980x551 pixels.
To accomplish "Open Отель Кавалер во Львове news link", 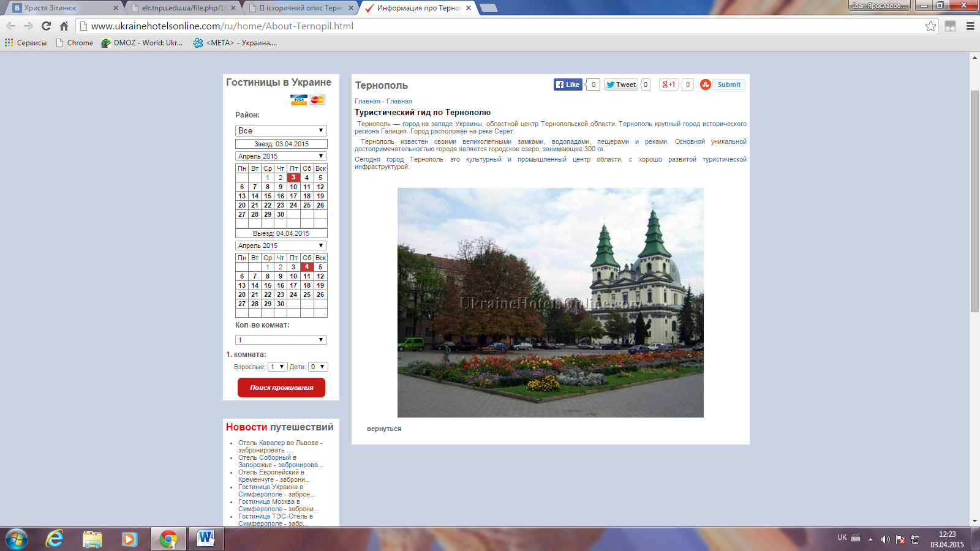I will (x=280, y=446).
